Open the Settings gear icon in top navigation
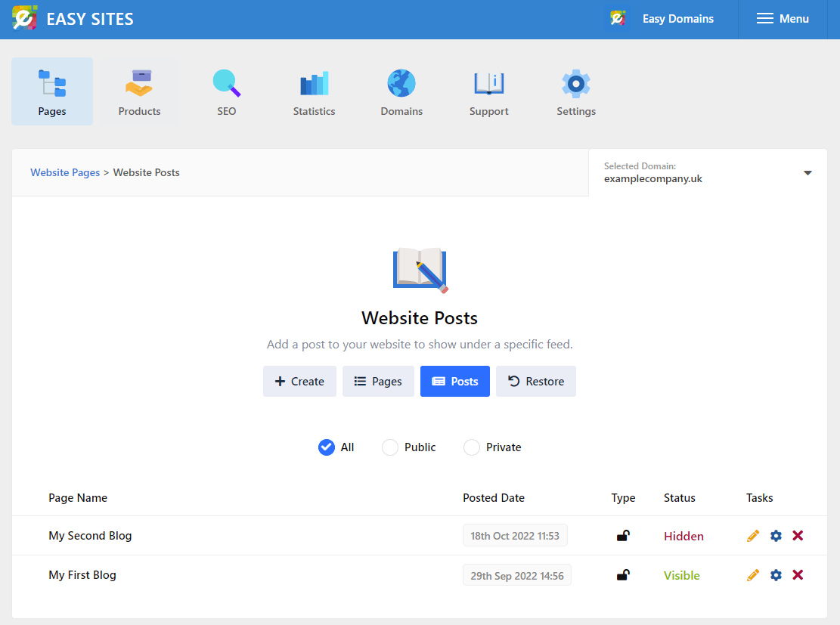The height and width of the screenshot is (625, 840). 576,84
